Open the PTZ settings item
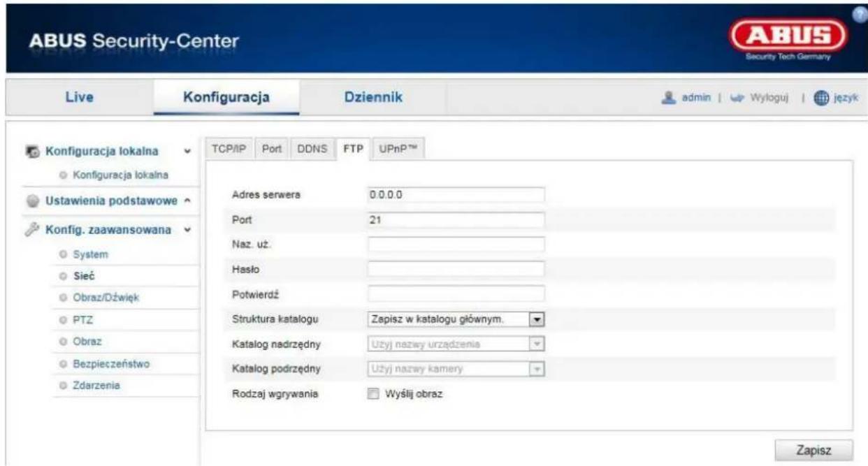 pos(84,320)
